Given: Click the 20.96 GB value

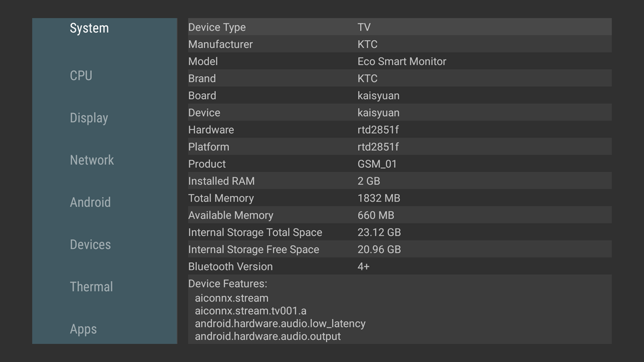Looking at the screenshot, I should [379, 250].
